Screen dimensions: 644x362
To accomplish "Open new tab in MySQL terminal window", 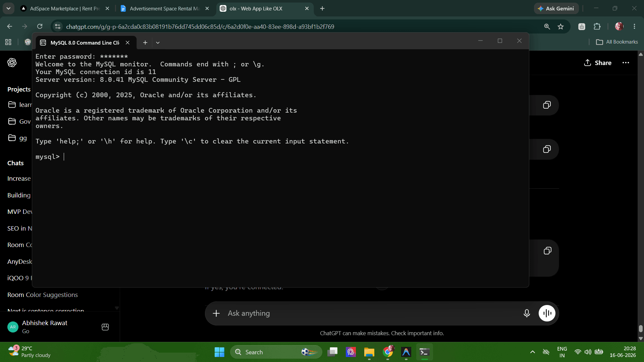I will point(145,43).
